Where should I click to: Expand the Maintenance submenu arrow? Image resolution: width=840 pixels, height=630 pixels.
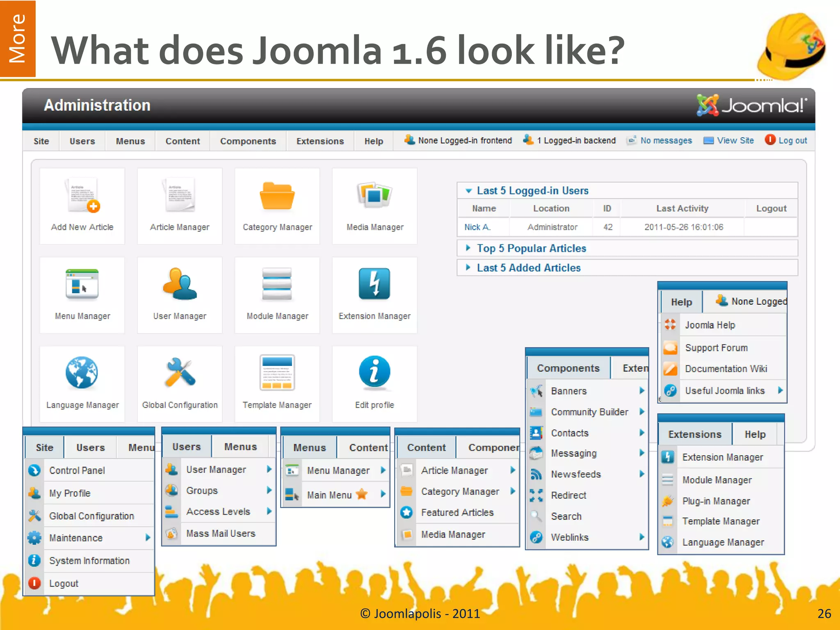(148, 537)
